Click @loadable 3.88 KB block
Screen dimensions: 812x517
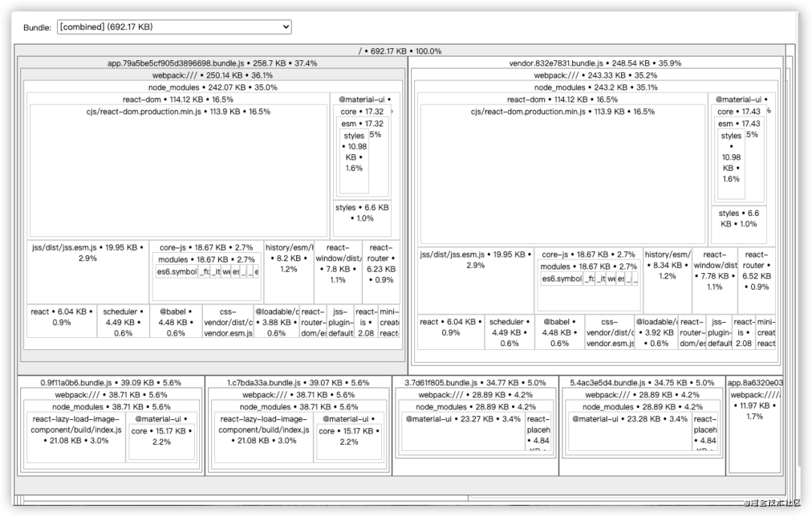pos(277,321)
